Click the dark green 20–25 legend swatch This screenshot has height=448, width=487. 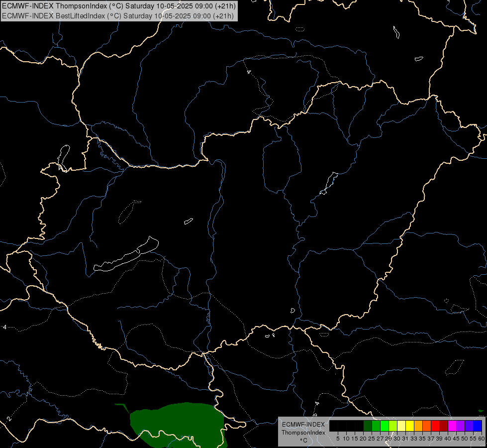[x=368, y=426]
